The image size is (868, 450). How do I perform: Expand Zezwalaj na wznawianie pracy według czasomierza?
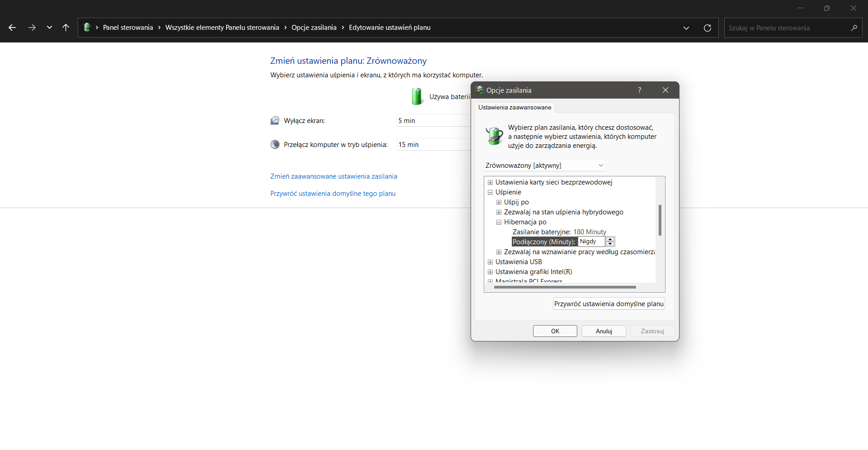click(x=499, y=252)
